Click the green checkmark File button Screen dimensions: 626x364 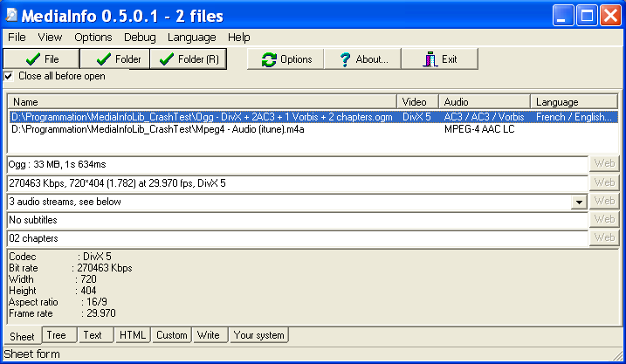click(42, 59)
